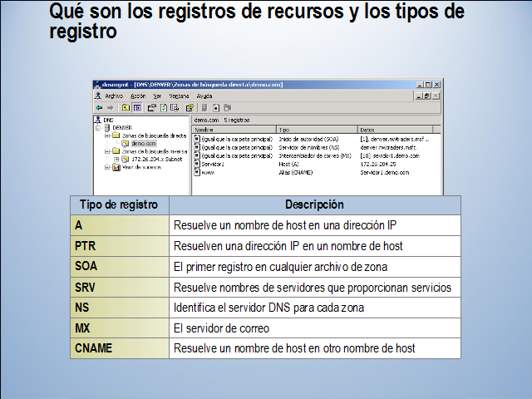532x399 pixels.
Task: Sort by the Tipo column header
Action: point(318,130)
